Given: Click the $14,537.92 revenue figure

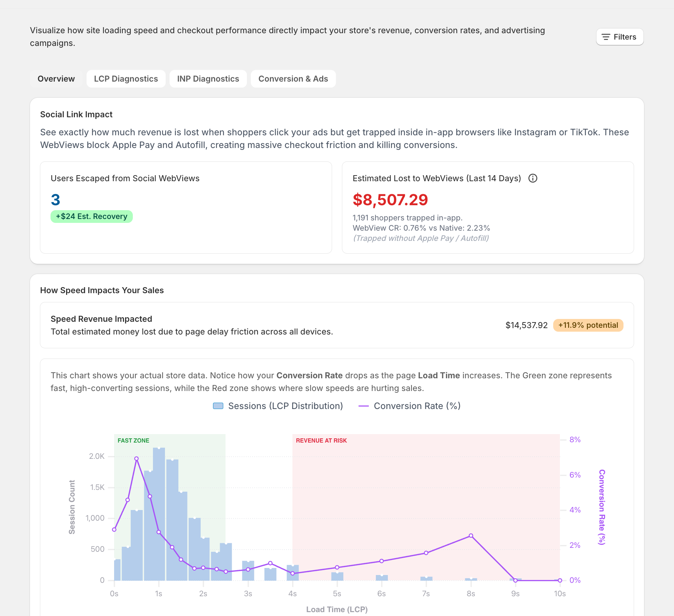Looking at the screenshot, I should pos(526,325).
